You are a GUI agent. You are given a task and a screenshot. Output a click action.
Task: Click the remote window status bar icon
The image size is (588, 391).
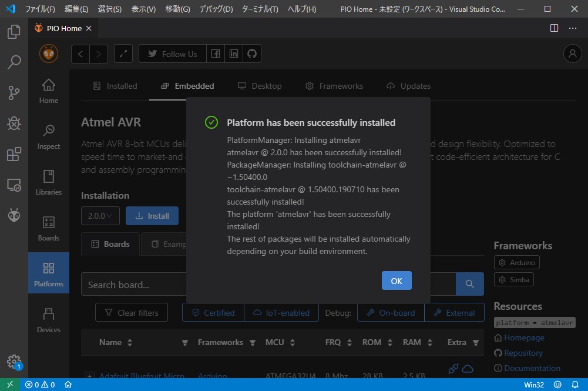click(x=10, y=385)
